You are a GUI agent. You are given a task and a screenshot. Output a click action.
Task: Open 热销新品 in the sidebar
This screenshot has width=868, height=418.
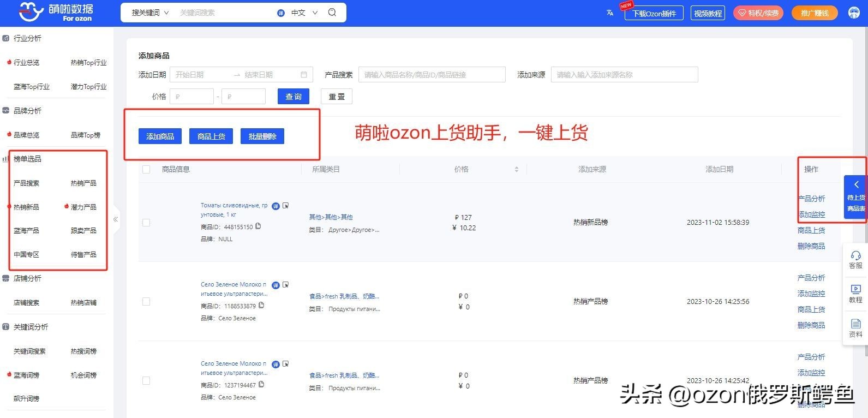point(26,207)
